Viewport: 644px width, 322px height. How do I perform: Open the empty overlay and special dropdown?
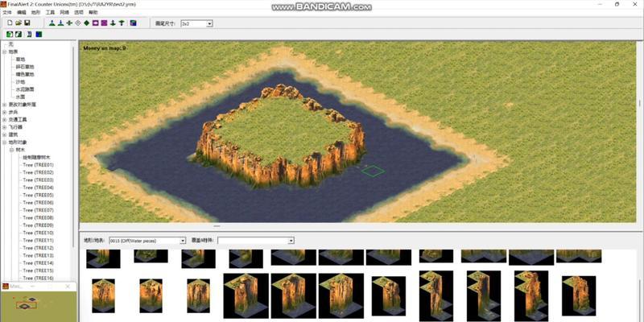255,241
